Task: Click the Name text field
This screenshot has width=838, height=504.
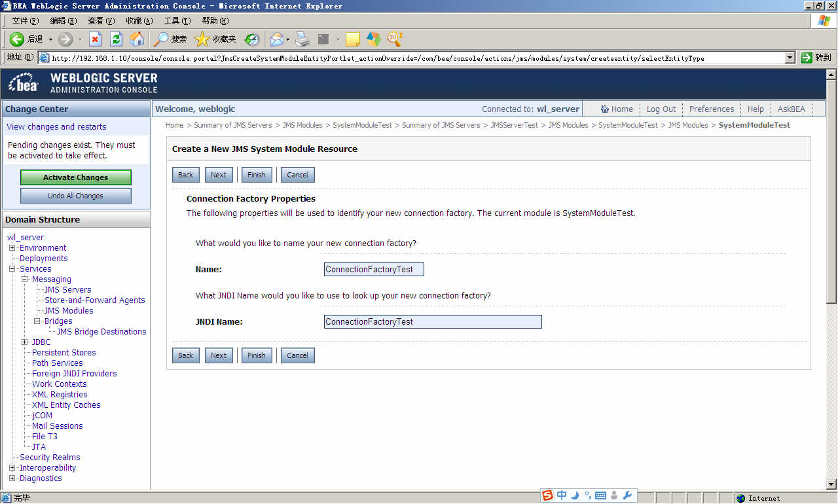Action: pyautogui.click(x=374, y=269)
